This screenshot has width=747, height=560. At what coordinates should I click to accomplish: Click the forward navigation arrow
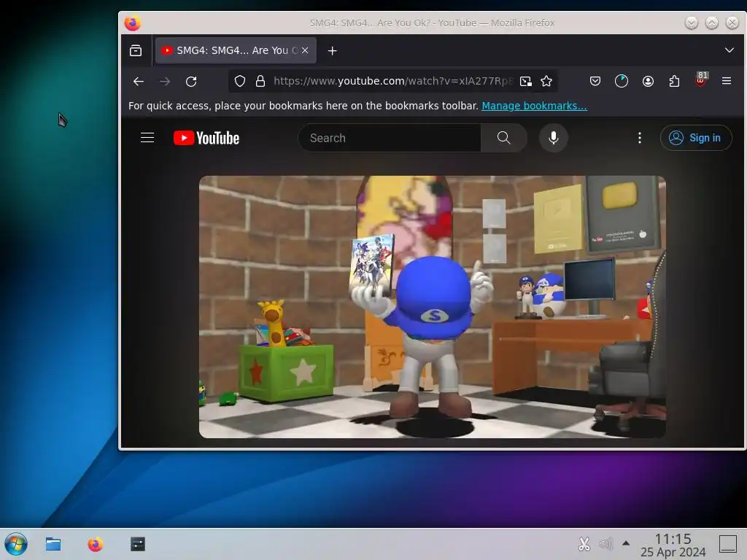(x=165, y=82)
